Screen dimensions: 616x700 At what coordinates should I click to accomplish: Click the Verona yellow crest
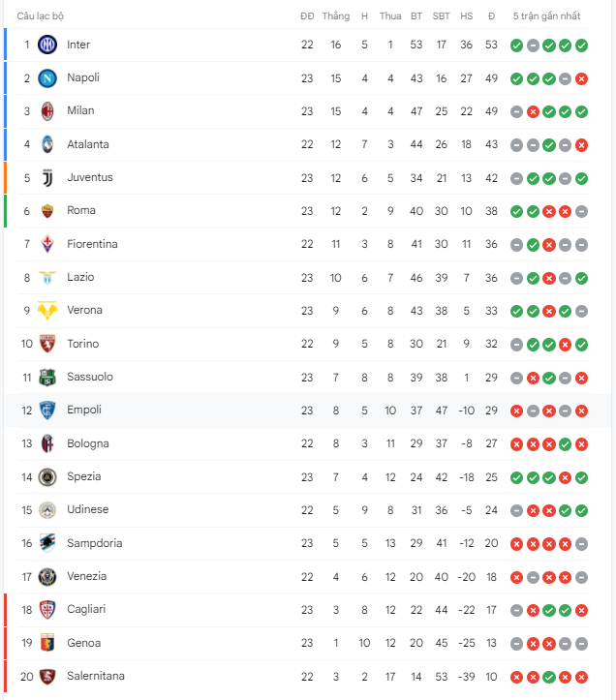[x=47, y=310]
